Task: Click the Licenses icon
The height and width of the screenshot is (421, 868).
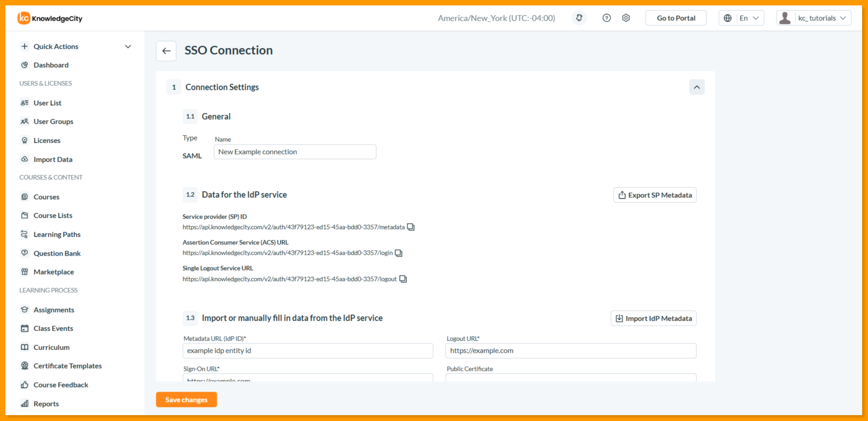Action: (25, 140)
